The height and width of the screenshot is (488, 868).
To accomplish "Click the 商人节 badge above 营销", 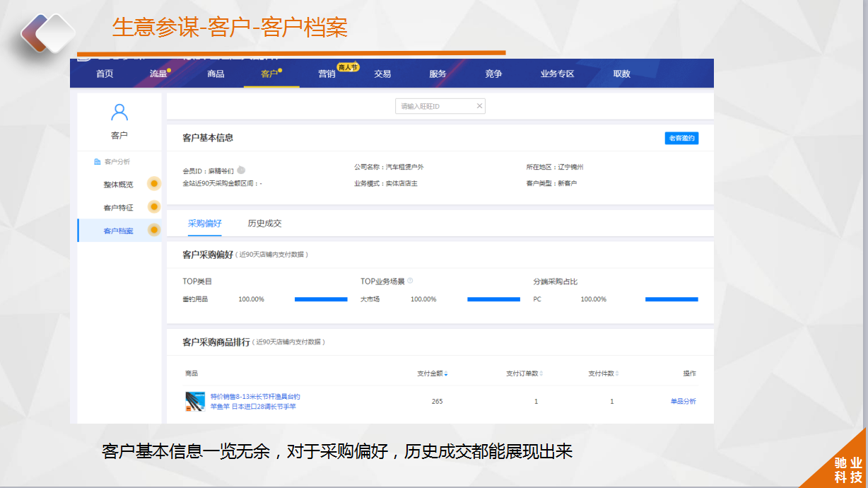I will pos(348,67).
